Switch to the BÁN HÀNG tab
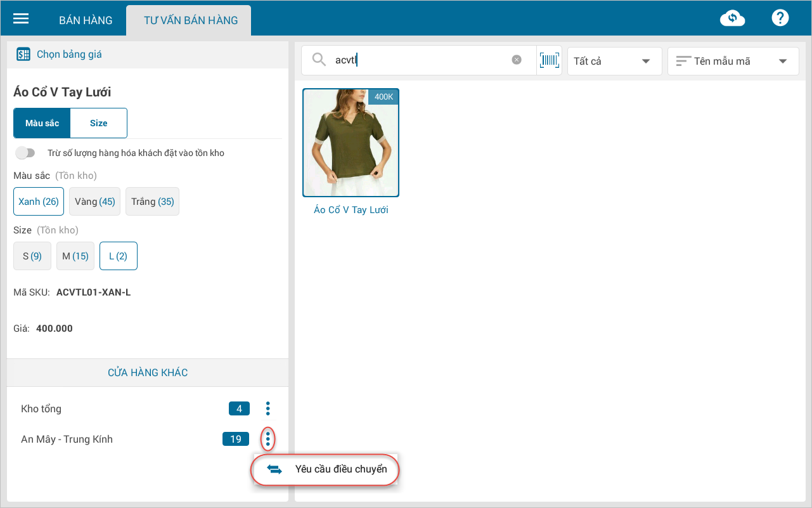Viewport: 812px width, 508px height. 86,20
